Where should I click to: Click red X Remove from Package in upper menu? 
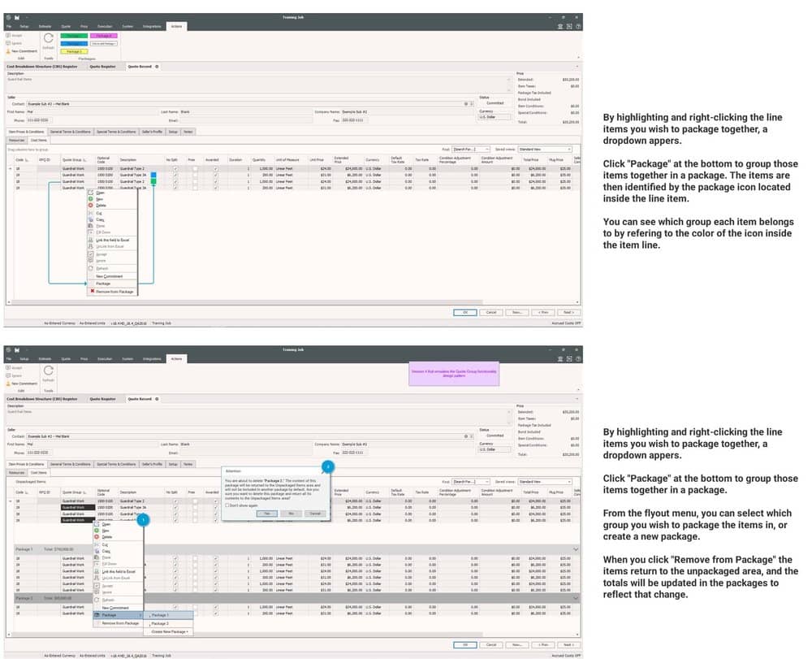pyautogui.click(x=91, y=291)
